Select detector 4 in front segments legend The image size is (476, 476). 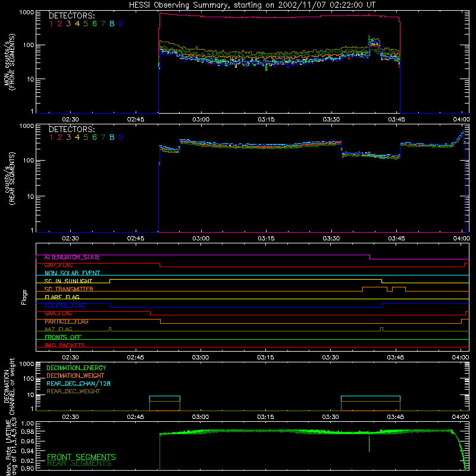pos(77,24)
